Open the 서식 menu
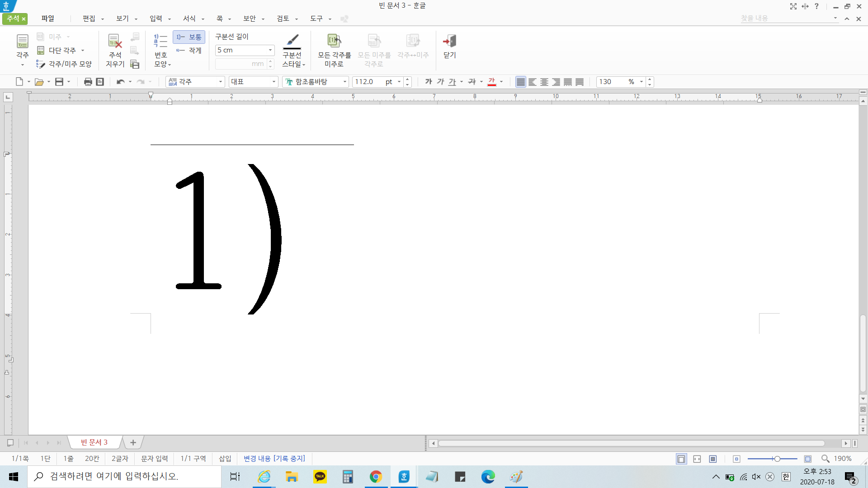 (x=189, y=19)
